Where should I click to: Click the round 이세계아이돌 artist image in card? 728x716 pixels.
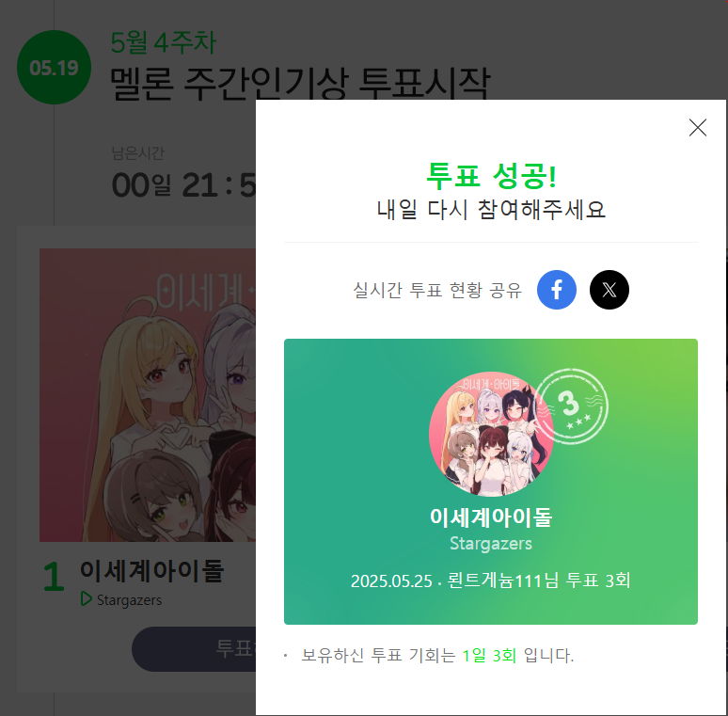coord(491,434)
